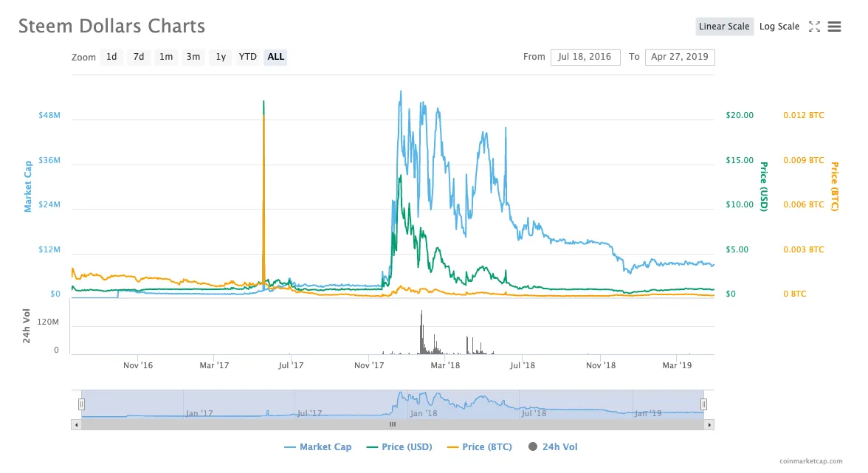Click the 24h Vol axis title
This screenshot has width=868, height=473.
click(26, 326)
